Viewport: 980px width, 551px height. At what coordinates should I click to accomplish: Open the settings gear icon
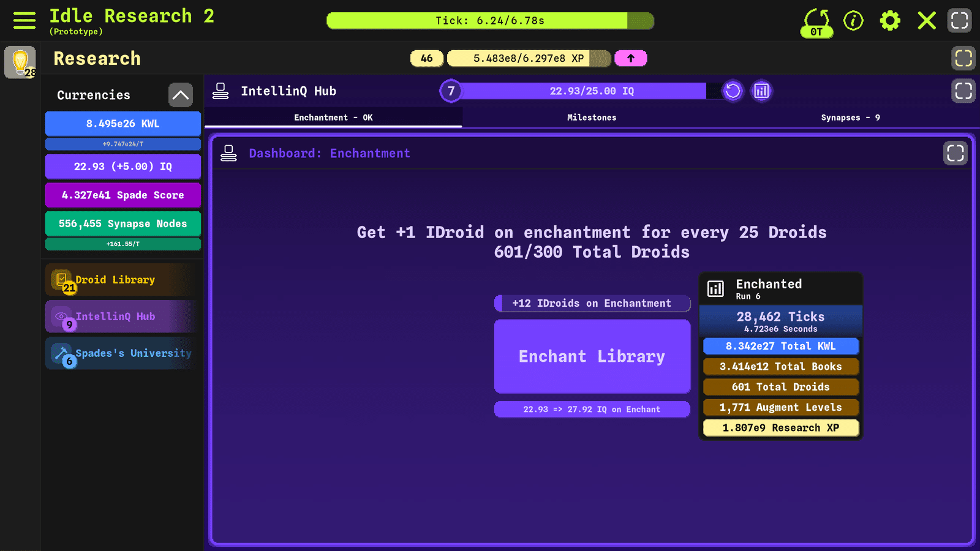(890, 21)
